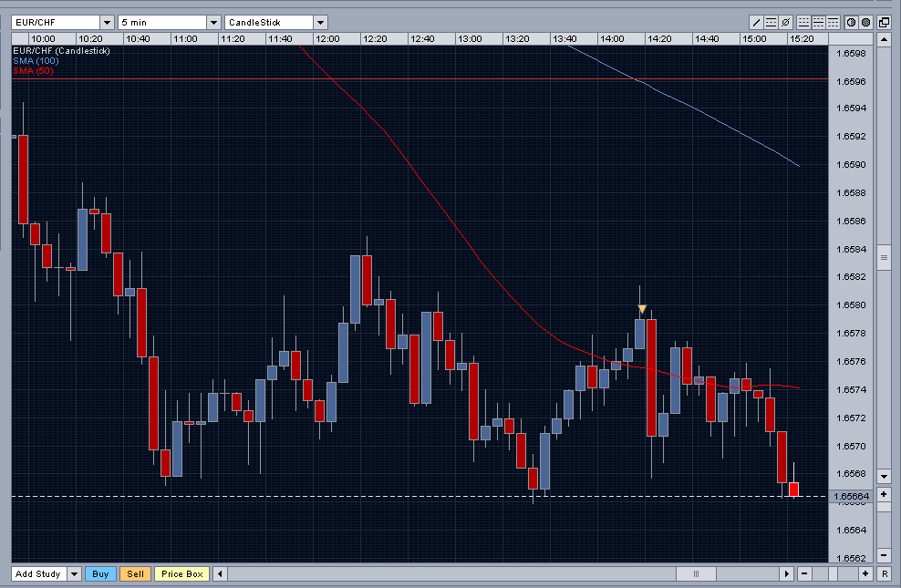Image resolution: width=901 pixels, height=588 pixels.
Task: Click the 1.6590 price axis label
Action: [851, 165]
